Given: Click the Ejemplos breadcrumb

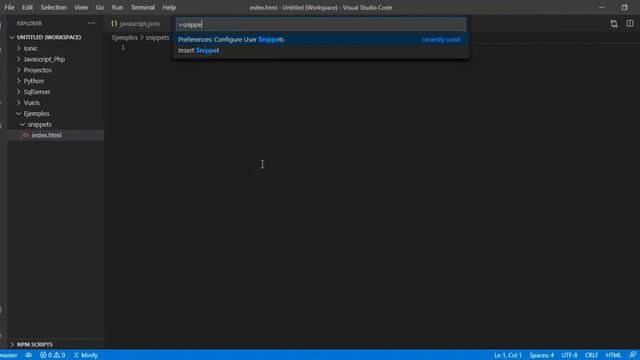Looking at the screenshot, I should click(125, 38).
